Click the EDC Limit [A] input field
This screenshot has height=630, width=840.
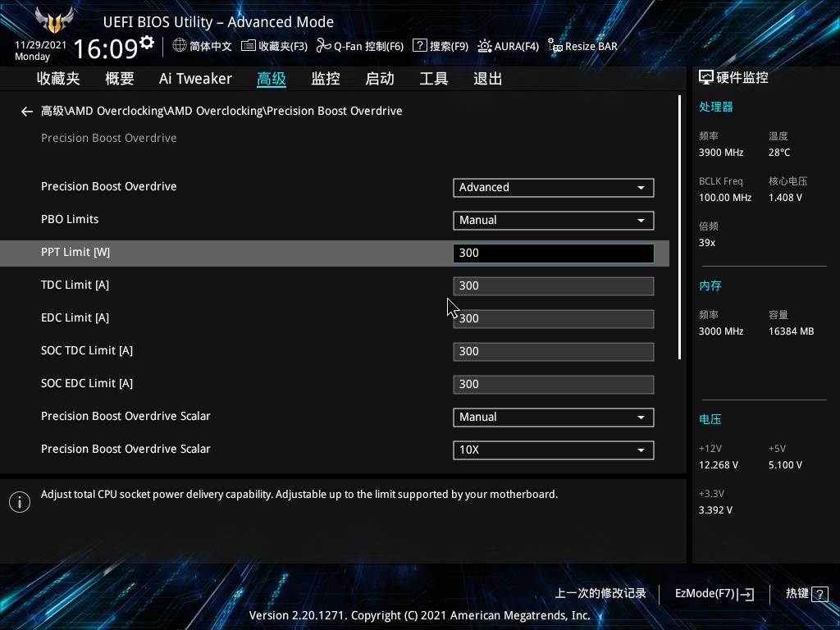[554, 319]
